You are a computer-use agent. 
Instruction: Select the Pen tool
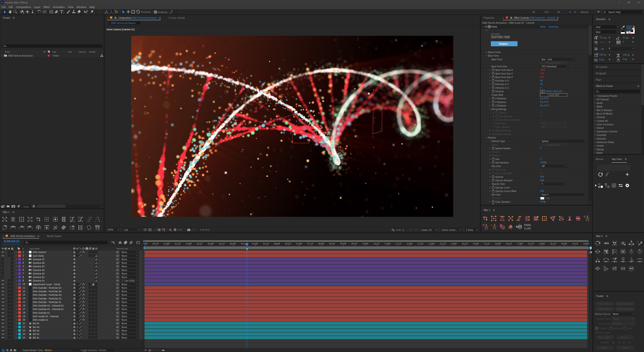(x=56, y=12)
